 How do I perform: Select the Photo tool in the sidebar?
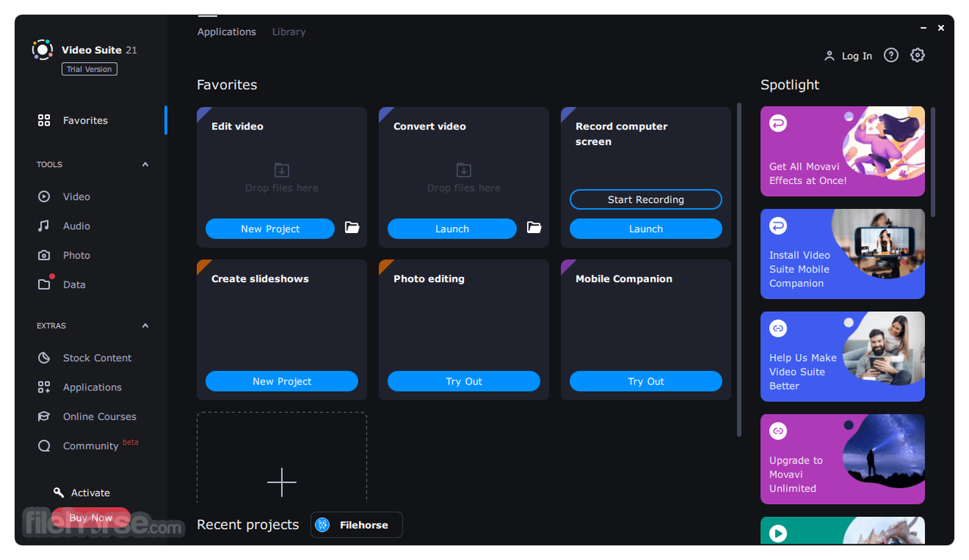76,255
